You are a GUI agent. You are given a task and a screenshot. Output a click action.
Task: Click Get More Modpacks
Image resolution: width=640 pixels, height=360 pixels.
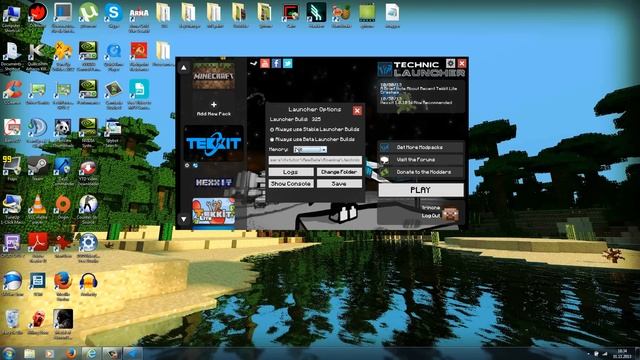tap(421, 147)
